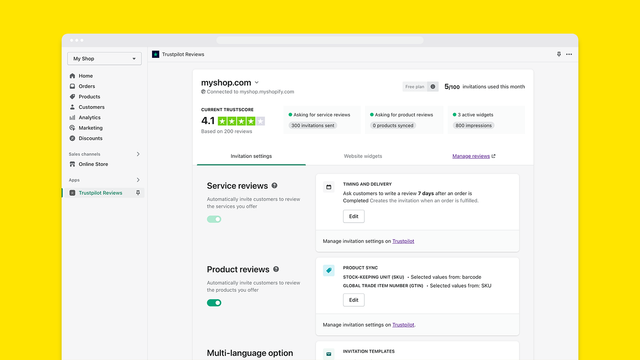Select Trustpilot Reviews in the Apps list
The image size is (640, 360).
[x=100, y=193]
